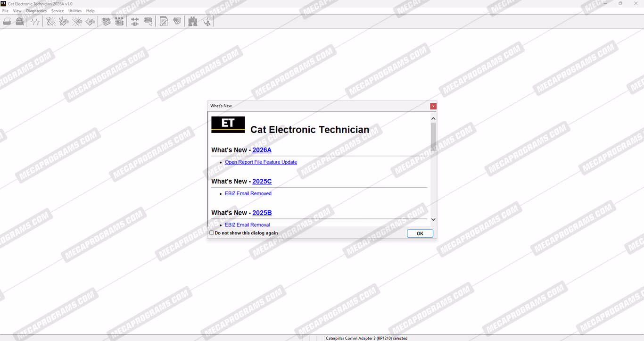Open the File menu
Viewport: 644px width, 341px height.
pos(5,11)
